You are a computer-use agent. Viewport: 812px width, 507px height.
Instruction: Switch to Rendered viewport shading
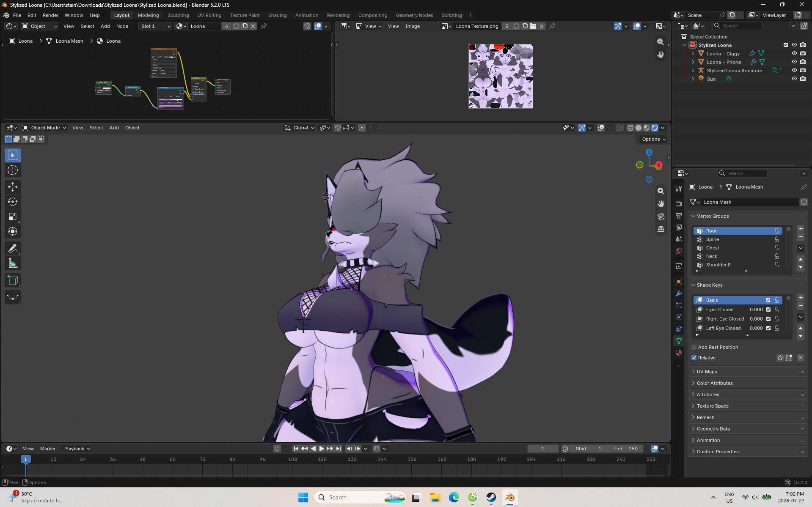coord(655,128)
